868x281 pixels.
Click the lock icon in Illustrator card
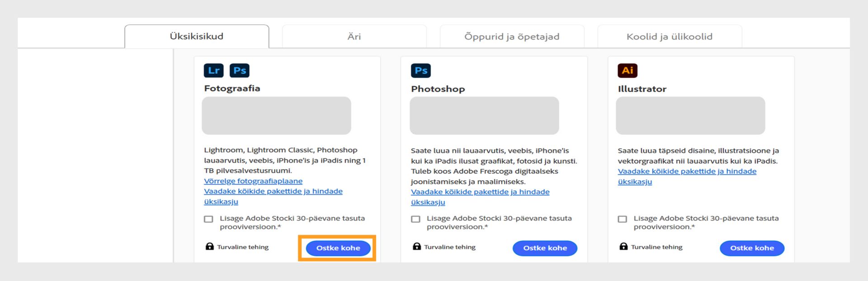[x=623, y=247]
